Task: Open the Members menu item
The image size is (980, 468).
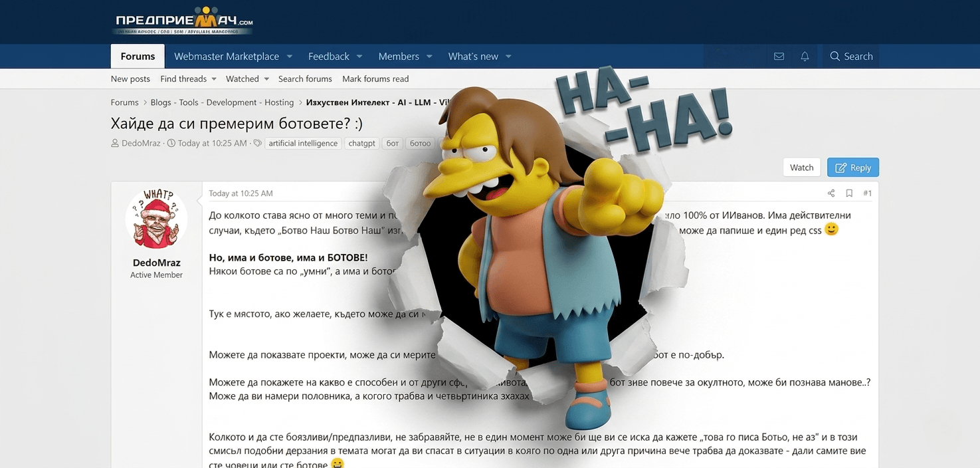Action: tap(399, 57)
